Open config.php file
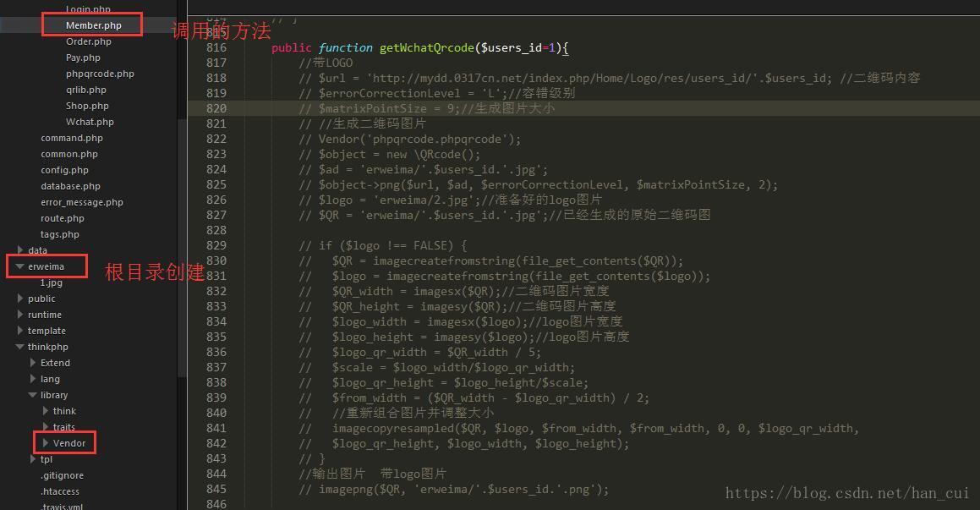 65,170
